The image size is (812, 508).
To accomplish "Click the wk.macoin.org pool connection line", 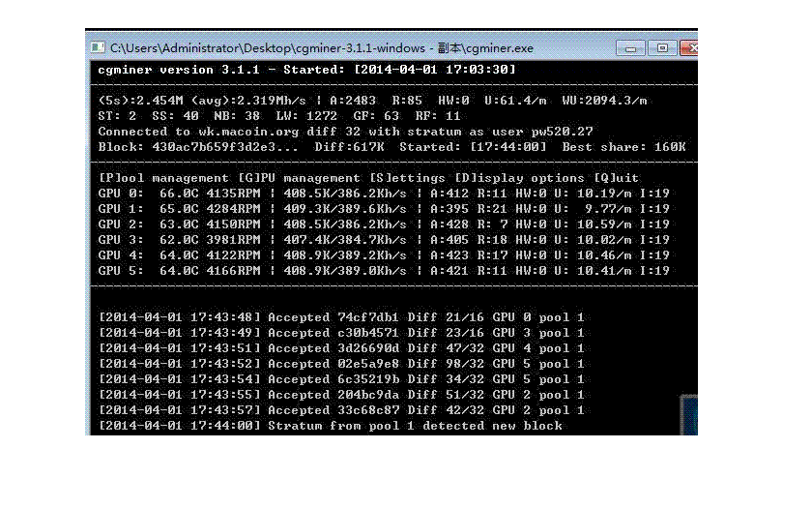I will 345,132.
